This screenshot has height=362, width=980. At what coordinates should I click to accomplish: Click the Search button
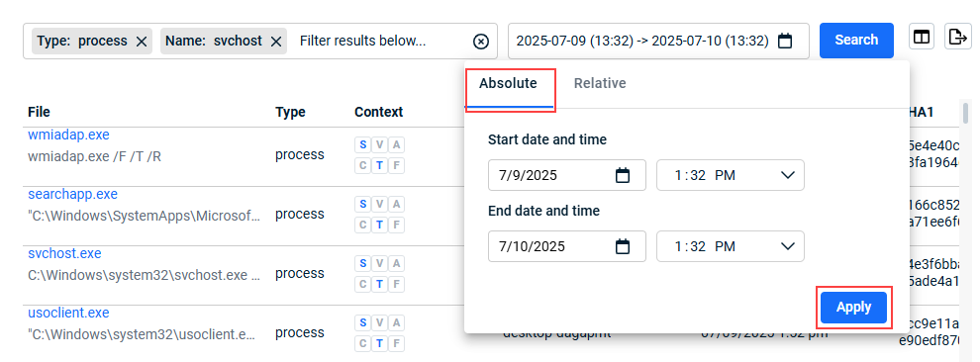coord(856,40)
